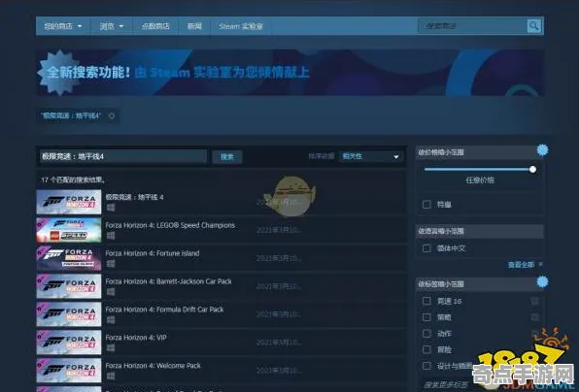Tick the 动作 tag checkbox

pos(426,334)
